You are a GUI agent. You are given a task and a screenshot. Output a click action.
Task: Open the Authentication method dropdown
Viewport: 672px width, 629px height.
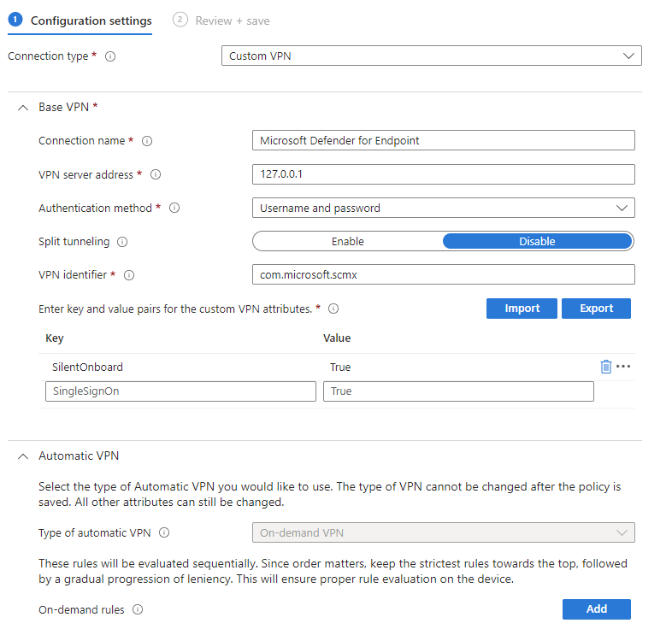[443, 208]
